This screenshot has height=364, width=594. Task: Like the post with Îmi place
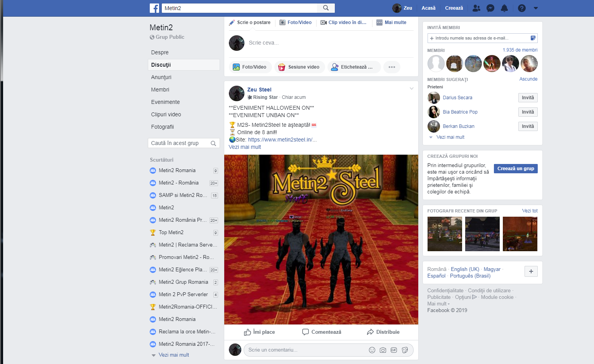pyautogui.click(x=259, y=332)
